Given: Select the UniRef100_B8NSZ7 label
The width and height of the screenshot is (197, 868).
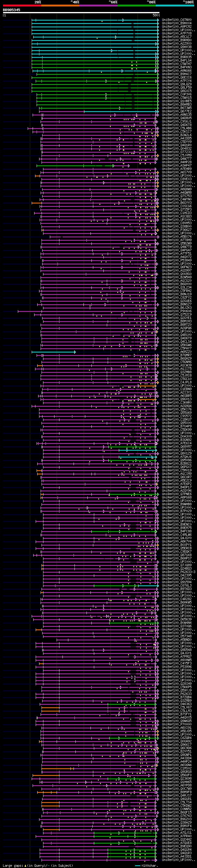Looking at the screenshot, I should click(177, 304).
